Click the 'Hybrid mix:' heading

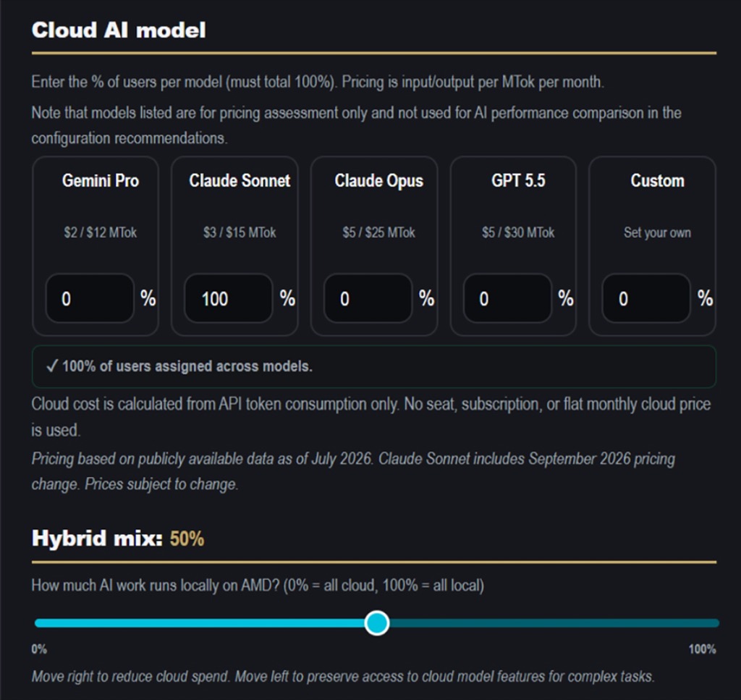click(x=97, y=539)
